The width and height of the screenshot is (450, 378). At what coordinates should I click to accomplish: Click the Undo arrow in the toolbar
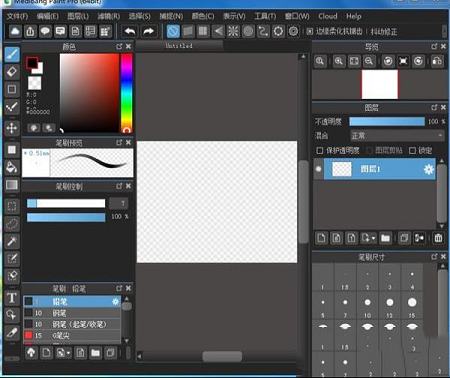130,32
